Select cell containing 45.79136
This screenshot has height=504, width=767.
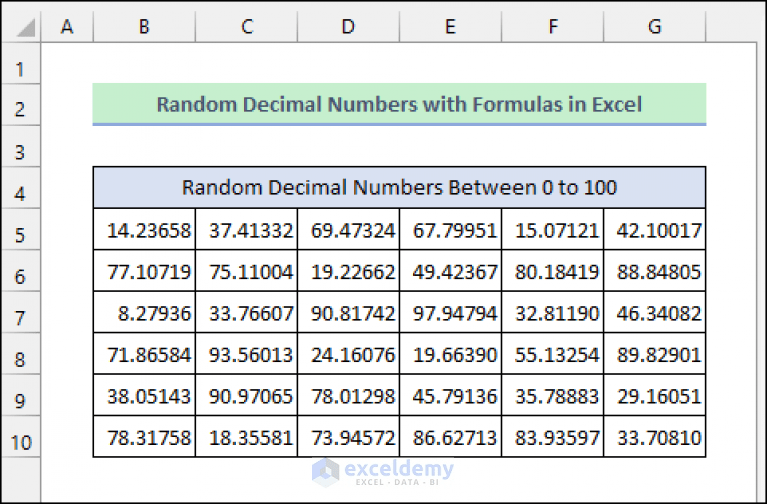[x=451, y=395]
